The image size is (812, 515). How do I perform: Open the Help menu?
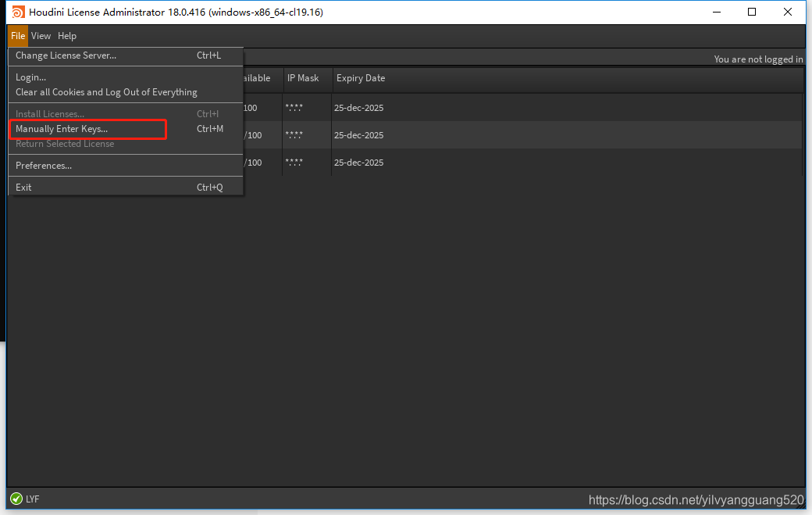67,36
